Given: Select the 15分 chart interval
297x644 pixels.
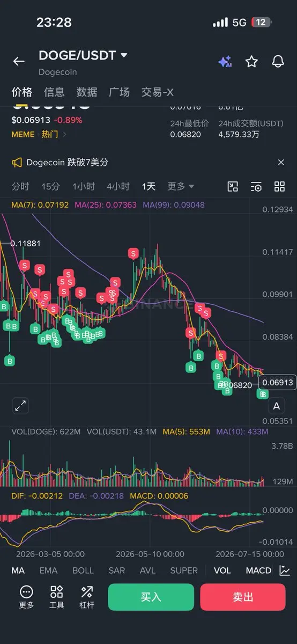Looking at the screenshot, I should pos(50,186).
